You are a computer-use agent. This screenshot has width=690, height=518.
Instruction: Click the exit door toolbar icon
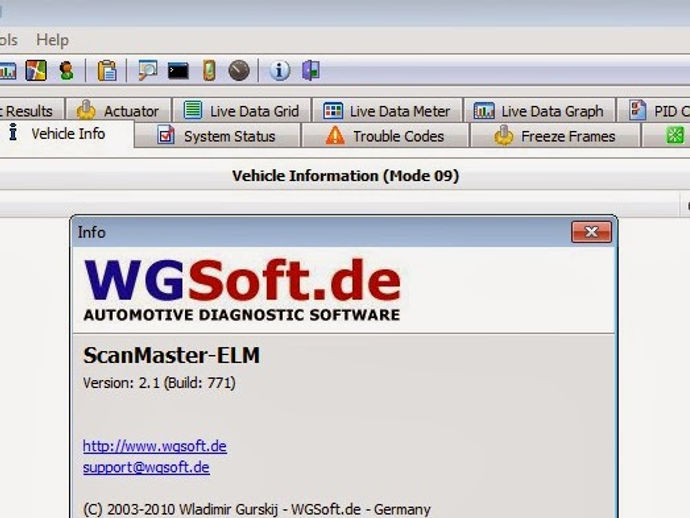tap(311, 70)
